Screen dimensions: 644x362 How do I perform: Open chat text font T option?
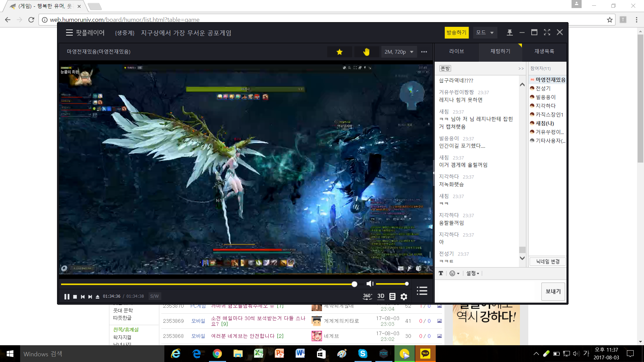[441, 273]
